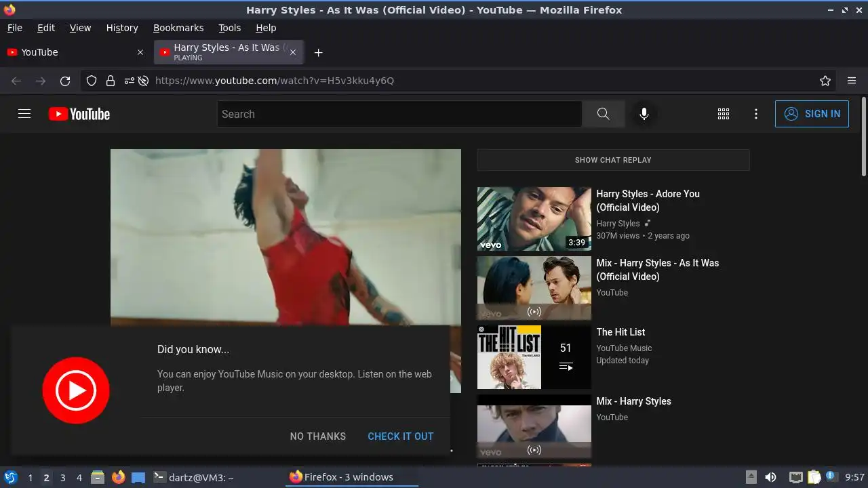868x488 pixels.
Task: Select the Harry Styles - As It Was tab
Action: pyautogui.click(x=229, y=52)
